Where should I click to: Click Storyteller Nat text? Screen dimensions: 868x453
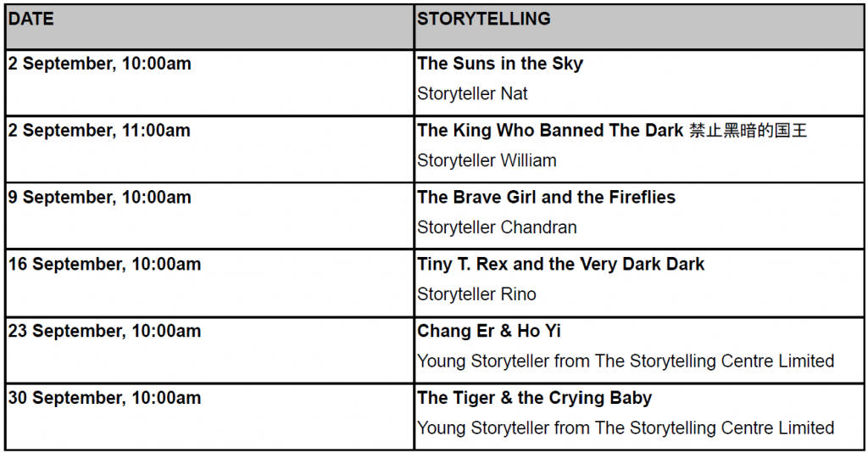point(472,93)
